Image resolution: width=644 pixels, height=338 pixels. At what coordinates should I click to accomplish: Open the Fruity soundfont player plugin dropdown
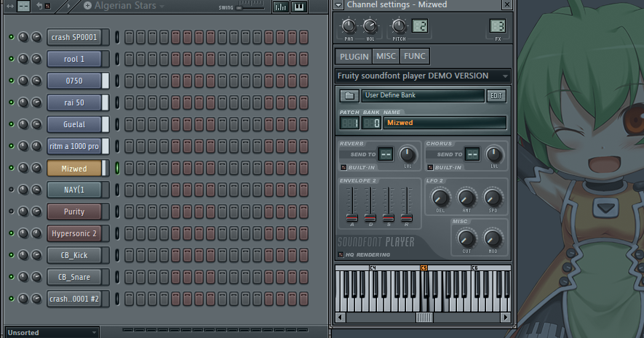505,76
